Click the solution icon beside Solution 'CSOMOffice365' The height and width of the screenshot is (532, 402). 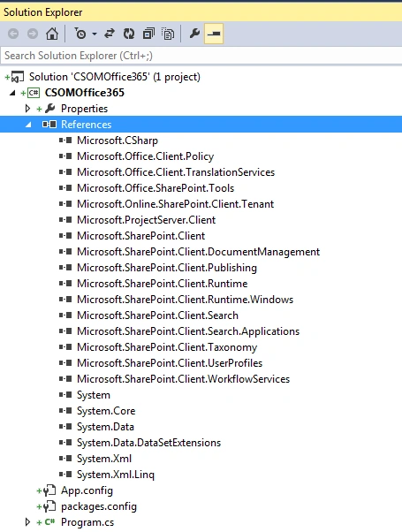18,78
